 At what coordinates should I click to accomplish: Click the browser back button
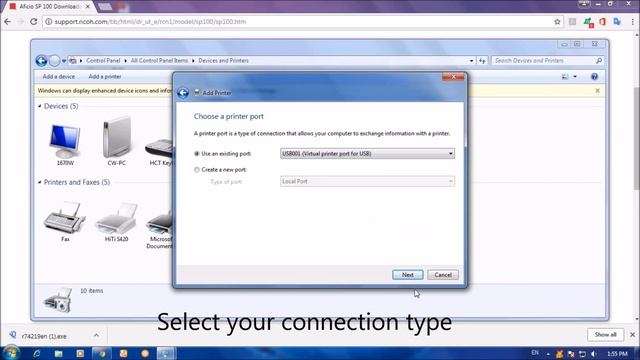point(8,22)
